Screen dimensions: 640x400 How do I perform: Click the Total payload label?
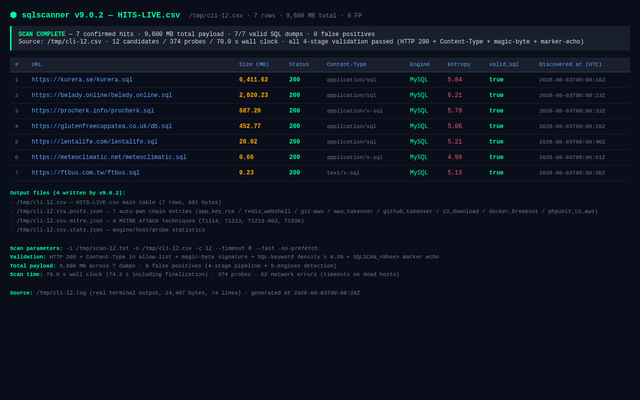[x=33, y=266]
